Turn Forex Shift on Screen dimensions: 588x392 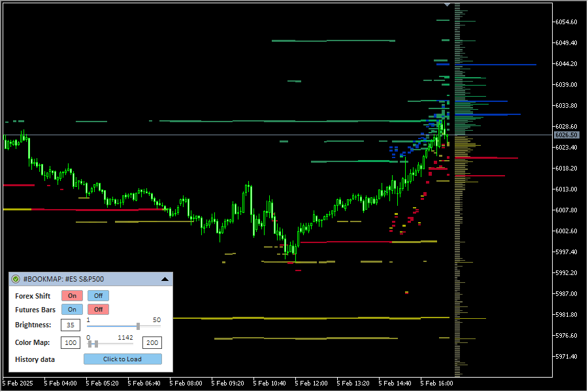coord(72,296)
